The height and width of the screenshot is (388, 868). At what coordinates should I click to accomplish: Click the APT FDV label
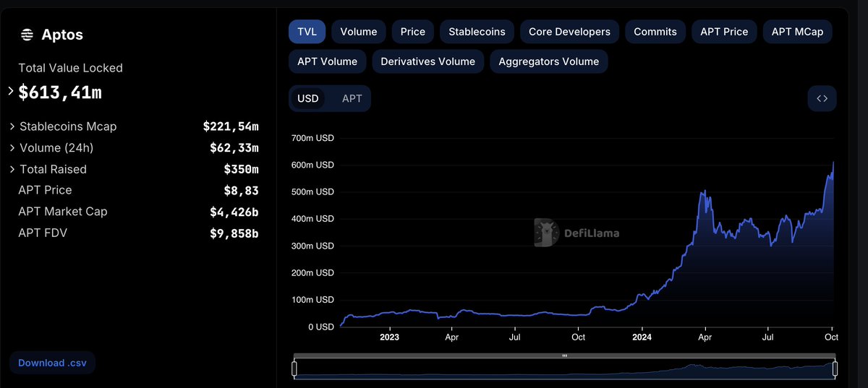click(43, 233)
